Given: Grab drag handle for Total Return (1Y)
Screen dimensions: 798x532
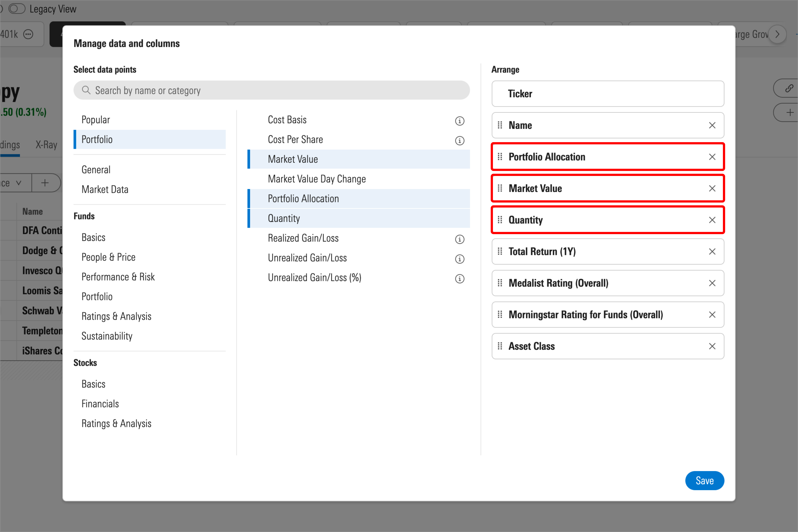Looking at the screenshot, I should coord(500,251).
